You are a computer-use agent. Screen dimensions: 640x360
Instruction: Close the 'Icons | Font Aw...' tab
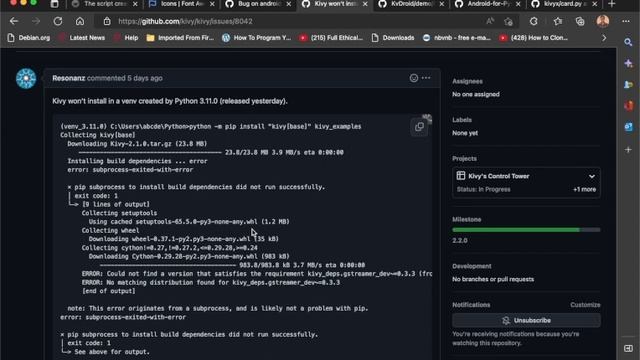tap(212, 4)
